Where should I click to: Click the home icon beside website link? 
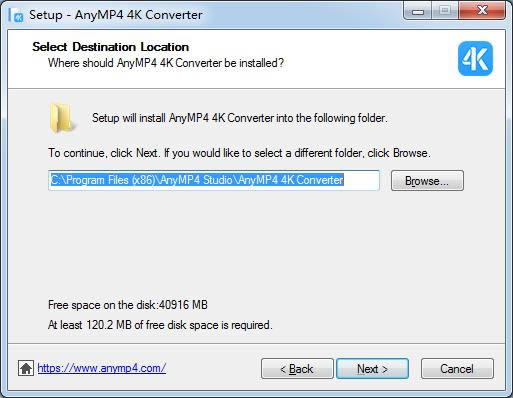click(x=26, y=368)
